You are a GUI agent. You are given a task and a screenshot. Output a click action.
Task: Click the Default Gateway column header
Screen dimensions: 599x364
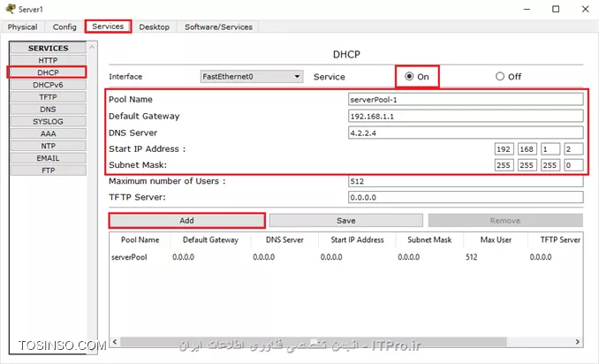pos(210,239)
